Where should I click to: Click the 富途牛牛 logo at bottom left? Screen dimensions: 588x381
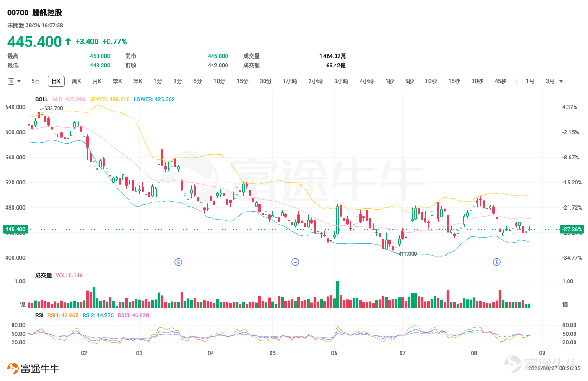coord(33,368)
